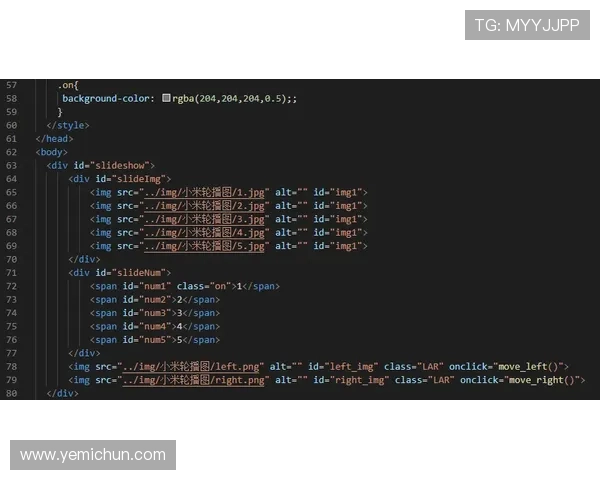600x480 pixels.
Task: Open the 1.jpg image path link
Action: [206, 192]
